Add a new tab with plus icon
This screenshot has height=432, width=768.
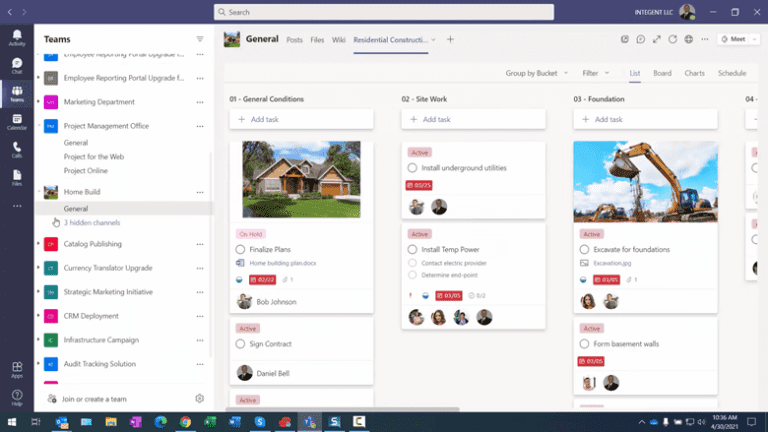pos(450,39)
